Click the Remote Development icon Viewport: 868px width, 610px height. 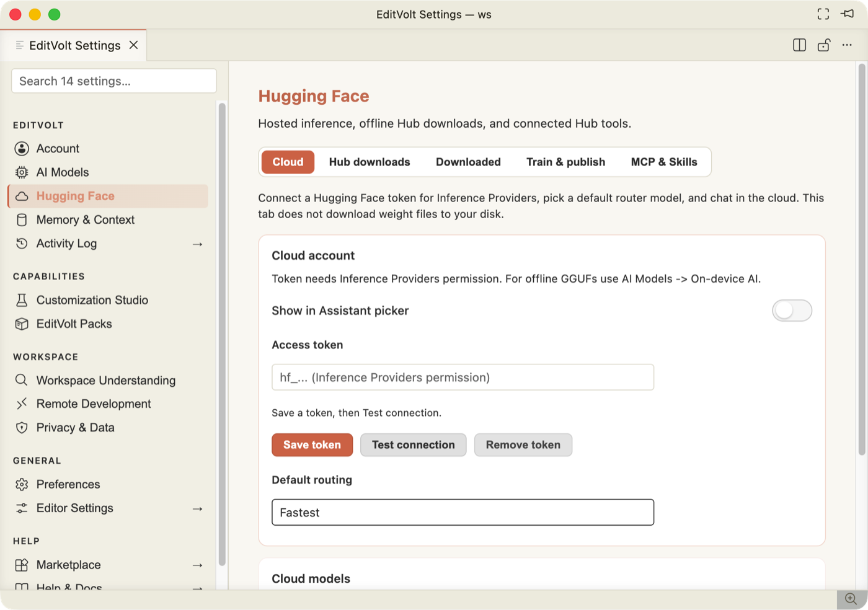[x=22, y=404]
